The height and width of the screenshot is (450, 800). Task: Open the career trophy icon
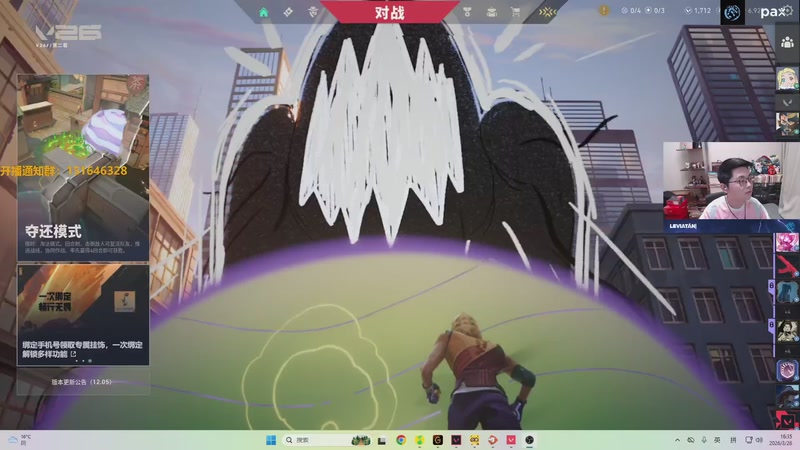tap(467, 12)
